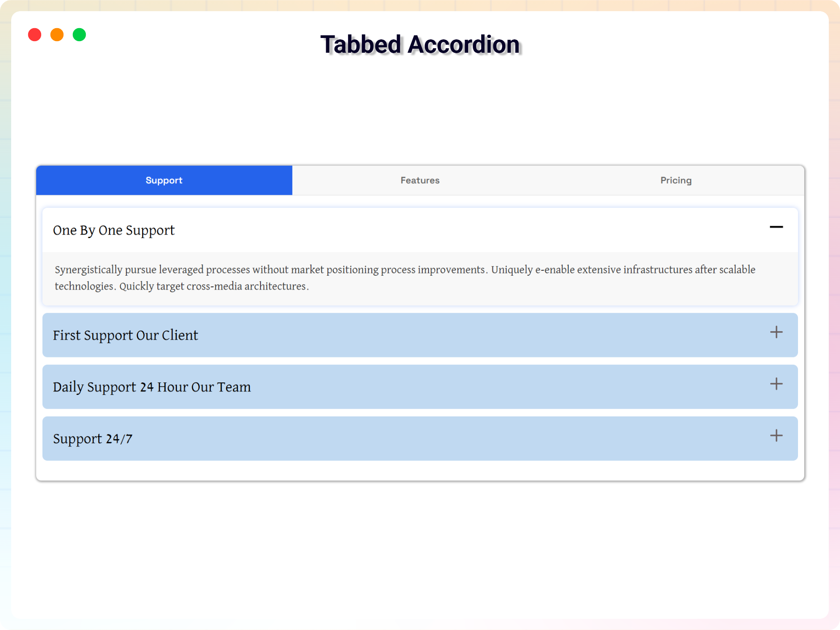840x630 pixels.
Task: Select the Support tab
Action: [164, 180]
